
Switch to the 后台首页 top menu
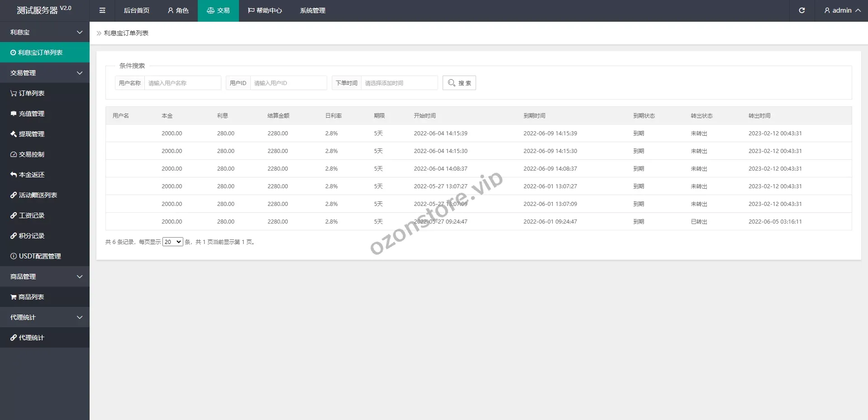tap(136, 10)
